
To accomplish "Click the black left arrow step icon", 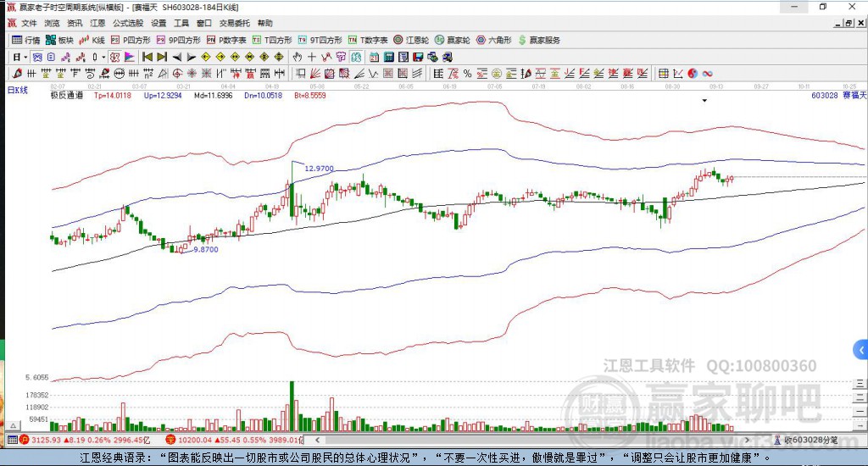I will pos(176,57).
